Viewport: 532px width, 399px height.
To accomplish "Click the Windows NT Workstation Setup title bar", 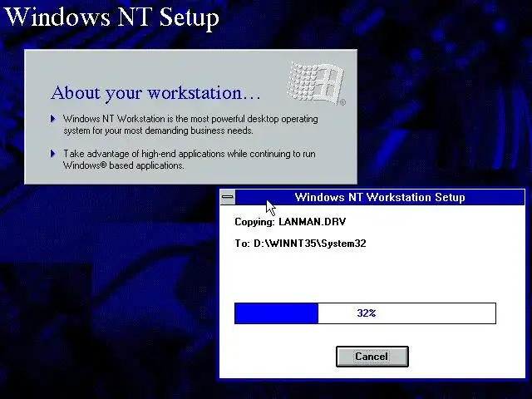I will pyautogui.click(x=380, y=197).
